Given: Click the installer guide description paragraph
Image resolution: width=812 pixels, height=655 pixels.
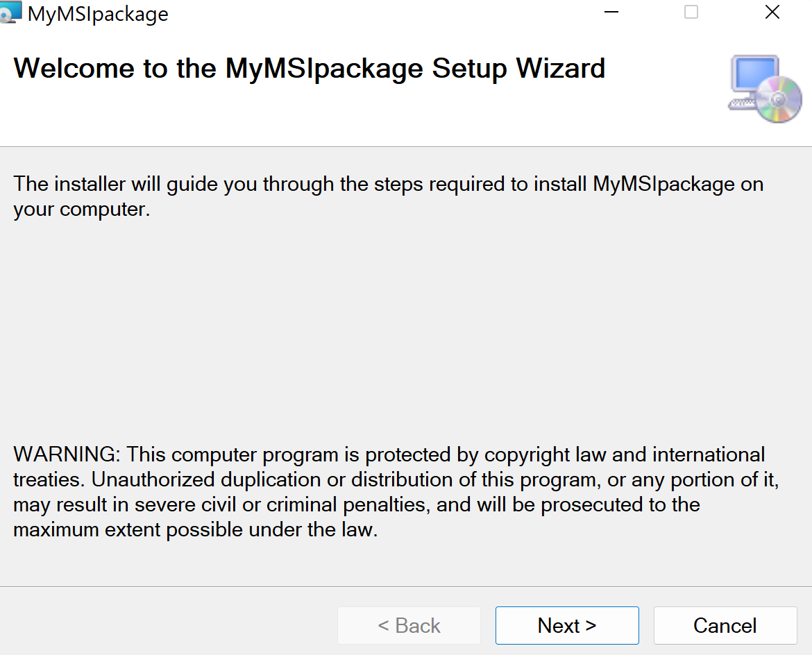Looking at the screenshot, I should (389, 197).
